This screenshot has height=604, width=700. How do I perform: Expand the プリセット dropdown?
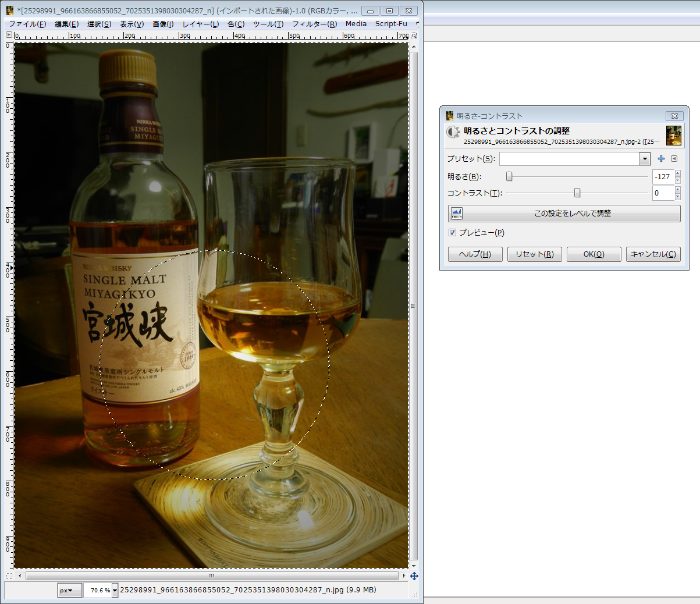[x=644, y=159]
